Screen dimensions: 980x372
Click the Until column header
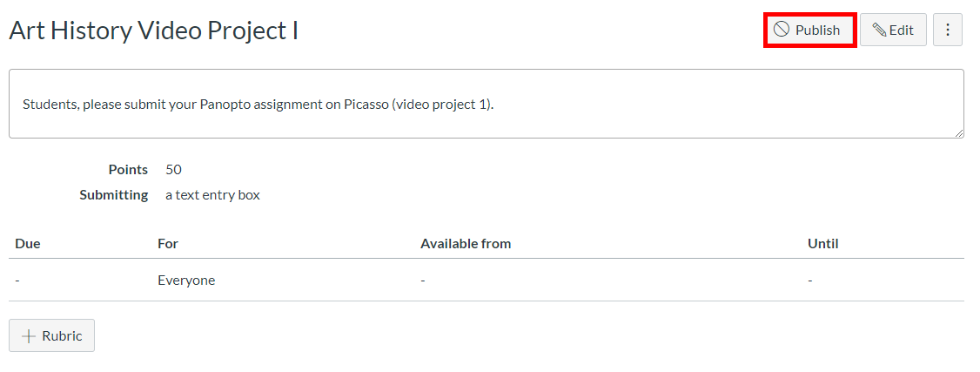823,244
